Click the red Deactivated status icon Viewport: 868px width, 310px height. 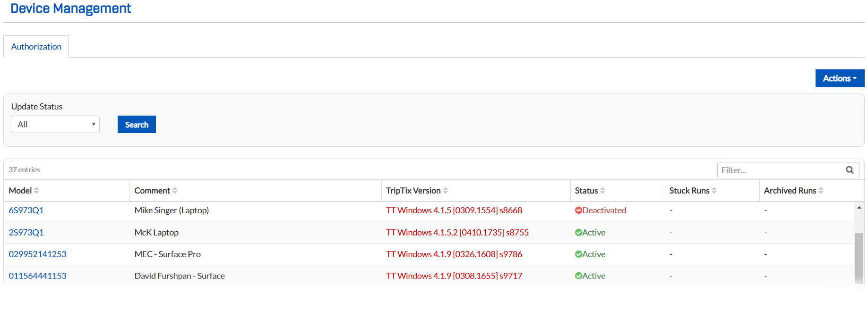(578, 210)
